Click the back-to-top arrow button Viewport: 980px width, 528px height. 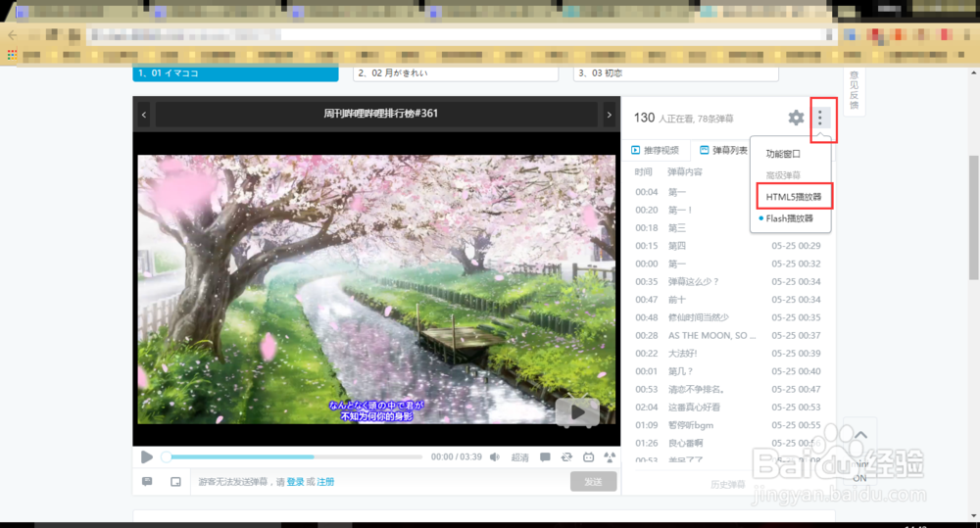(x=860, y=435)
